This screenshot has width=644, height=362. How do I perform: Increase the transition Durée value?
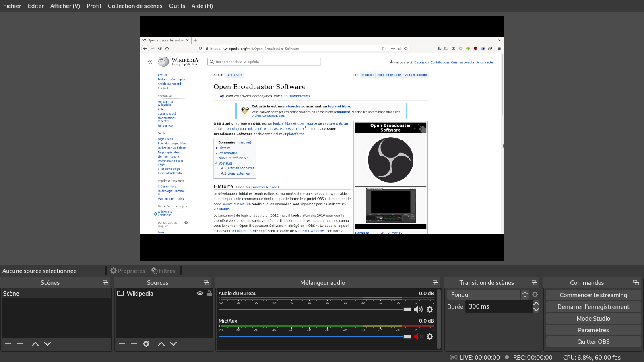(536, 304)
